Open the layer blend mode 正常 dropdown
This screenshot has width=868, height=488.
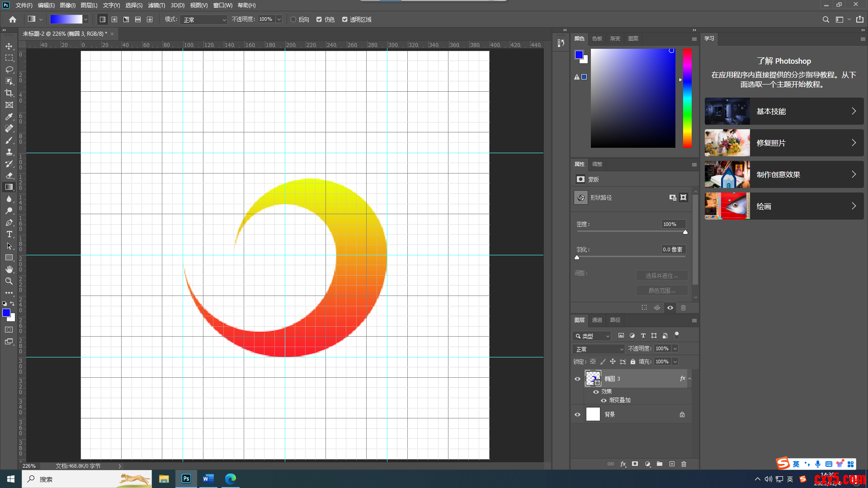599,349
